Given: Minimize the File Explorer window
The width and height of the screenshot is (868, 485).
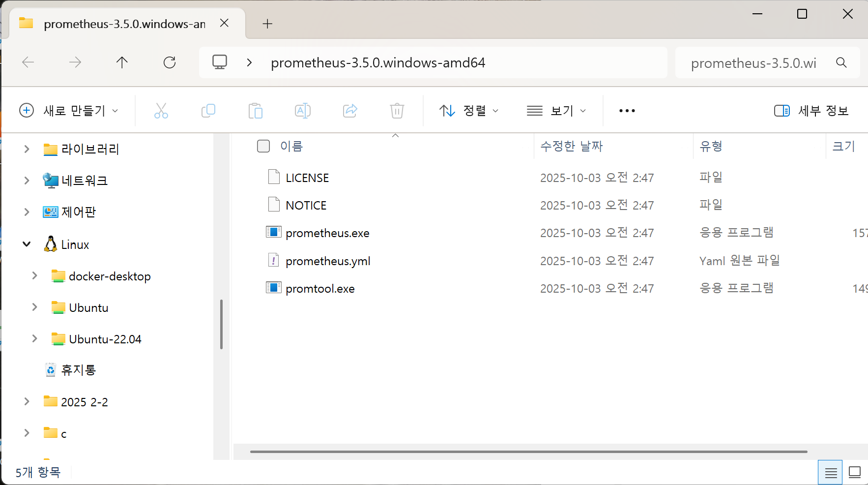Looking at the screenshot, I should coord(757,14).
